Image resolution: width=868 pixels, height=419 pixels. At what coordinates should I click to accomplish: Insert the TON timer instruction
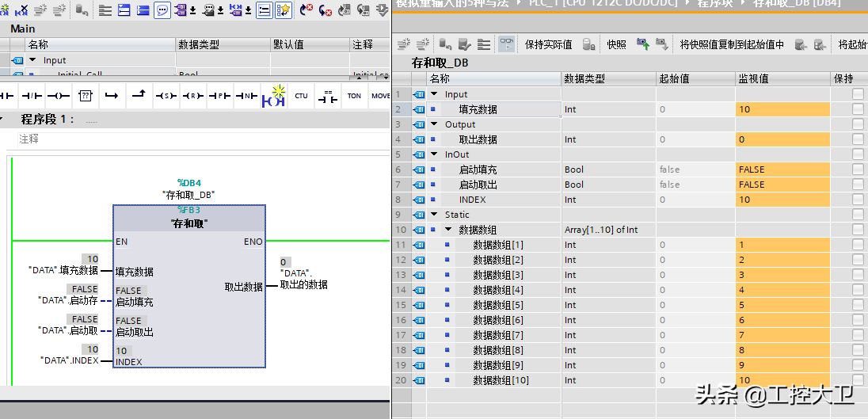point(354,96)
